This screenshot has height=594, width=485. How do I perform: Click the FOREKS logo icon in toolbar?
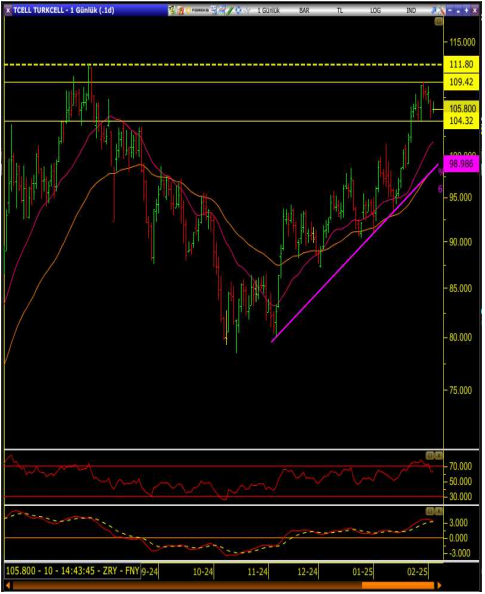[198, 10]
